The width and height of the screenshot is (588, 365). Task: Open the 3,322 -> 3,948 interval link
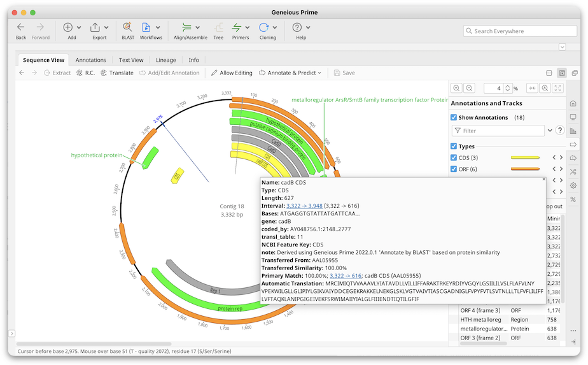point(304,206)
